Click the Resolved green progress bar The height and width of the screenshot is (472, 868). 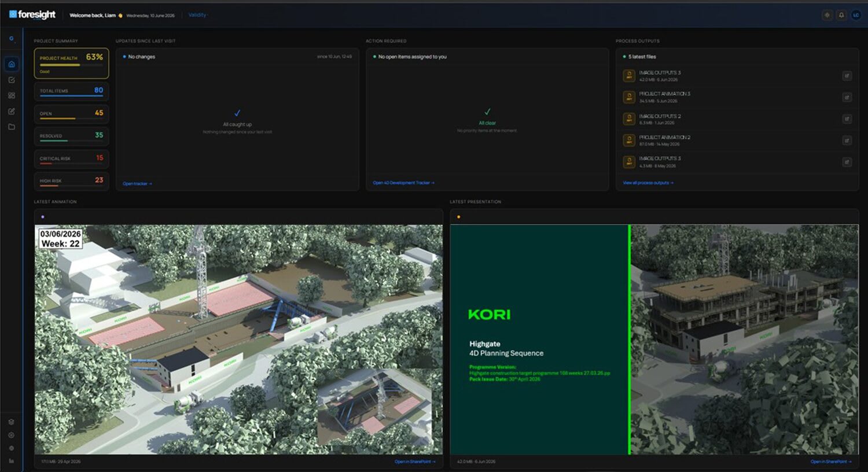[71, 141]
